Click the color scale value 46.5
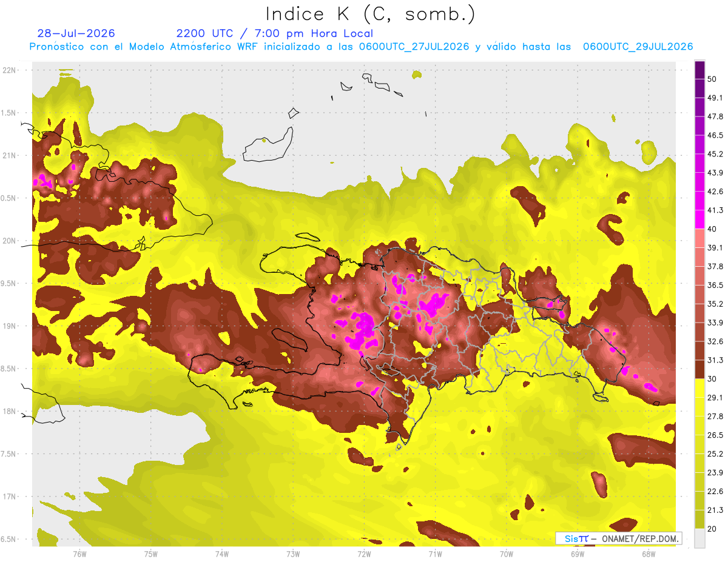This screenshot has height=562, width=728. click(x=715, y=135)
